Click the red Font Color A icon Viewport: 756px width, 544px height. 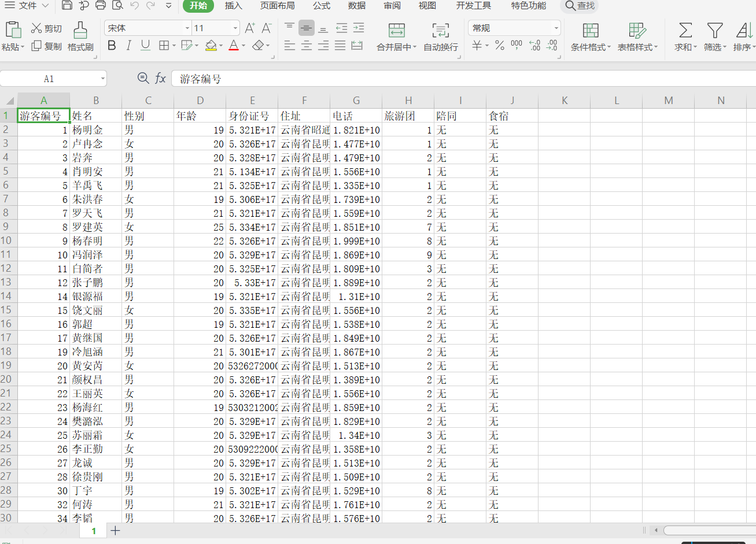(x=234, y=45)
